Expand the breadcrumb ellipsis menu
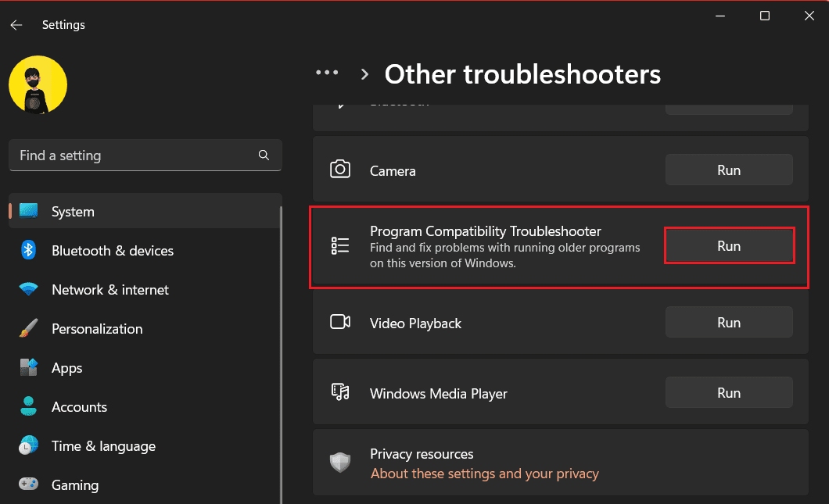Screen dimensions: 829x504 (327, 73)
